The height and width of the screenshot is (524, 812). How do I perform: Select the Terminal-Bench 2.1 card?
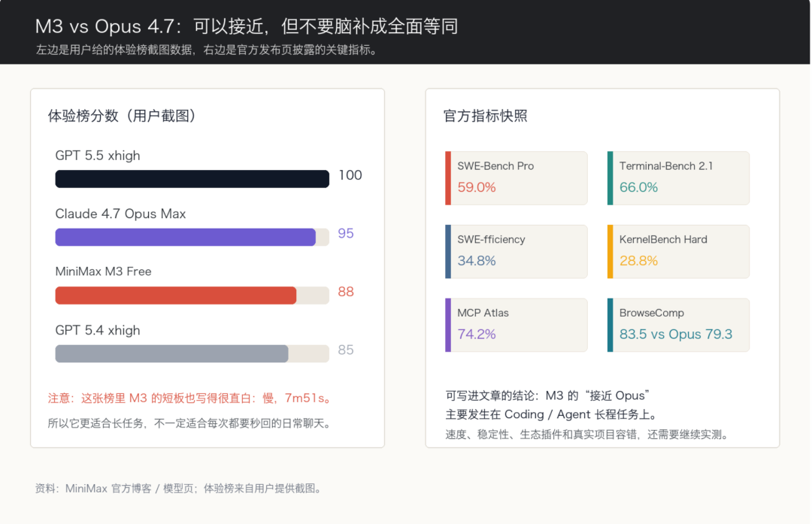[678, 178]
